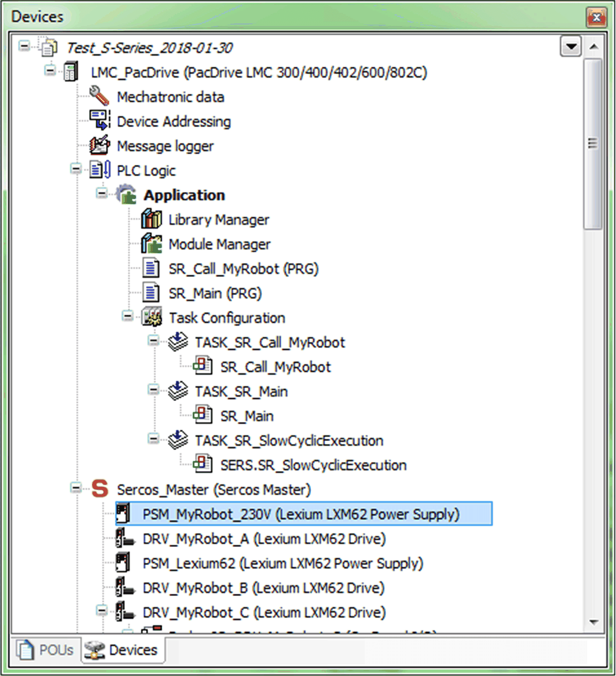Select LMC_PacDrive (PacDrive LMC 300/400/402/600/802C)
Viewport: 616px width, 676px height.
259,72
